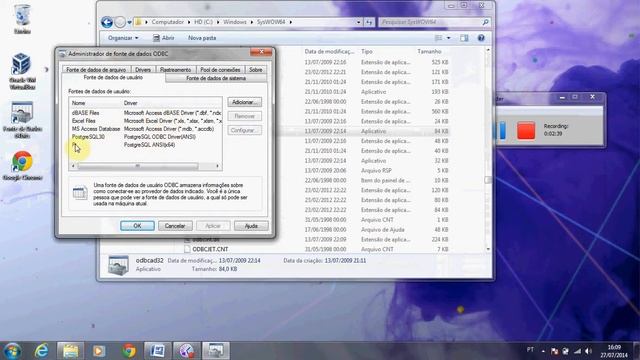Click the Arquivo RSP type cell
Screen dimensions: 640x360
[x=375, y=170]
